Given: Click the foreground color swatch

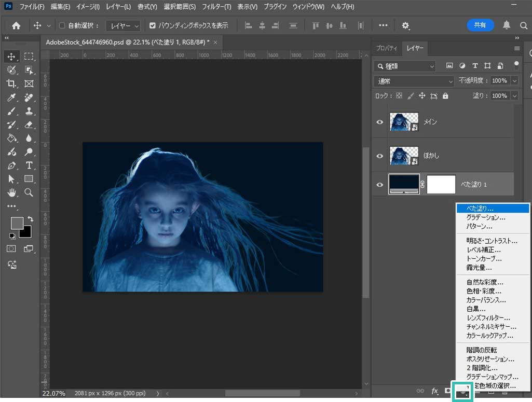Looking at the screenshot, I should pyautogui.click(x=17, y=223).
